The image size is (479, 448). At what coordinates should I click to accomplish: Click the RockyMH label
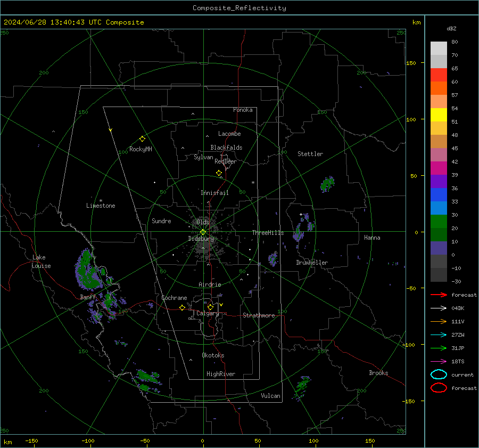click(141, 149)
